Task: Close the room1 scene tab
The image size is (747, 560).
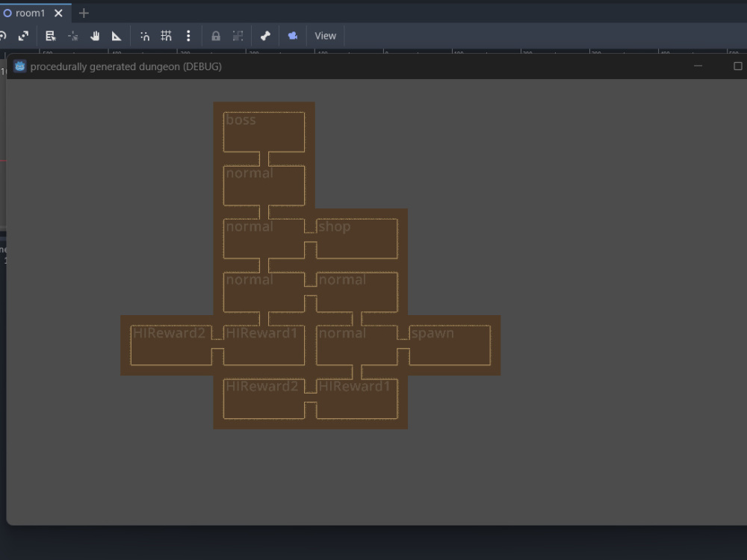Action: [58, 13]
